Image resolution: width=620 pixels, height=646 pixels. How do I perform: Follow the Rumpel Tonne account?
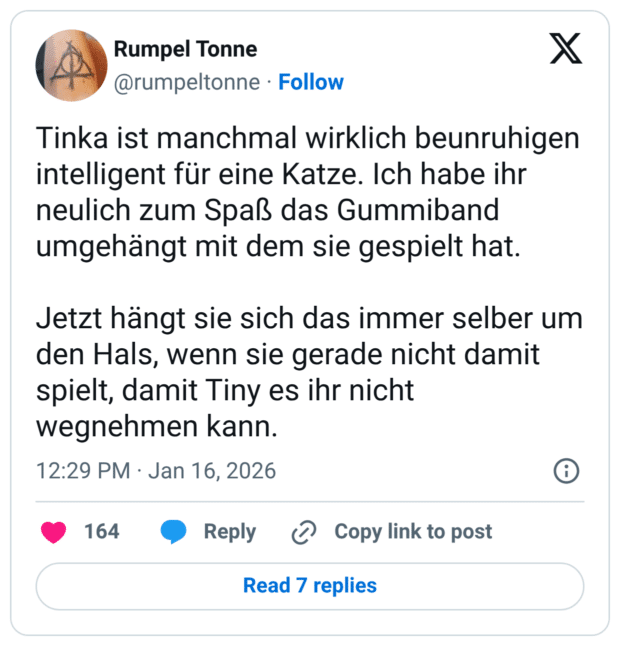[311, 82]
